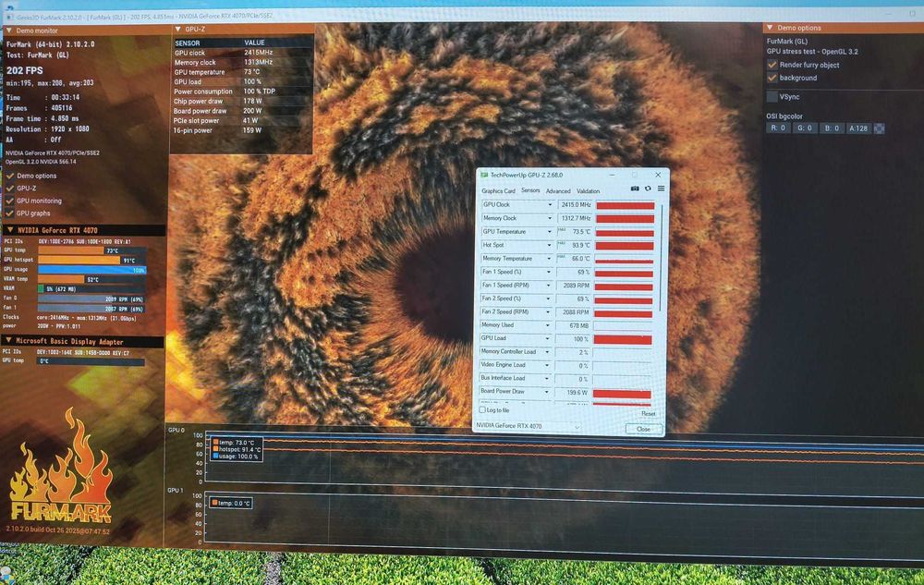Viewport: 924px width, 585px height.
Task: Open the Validation tab
Action: tap(588, 191)
